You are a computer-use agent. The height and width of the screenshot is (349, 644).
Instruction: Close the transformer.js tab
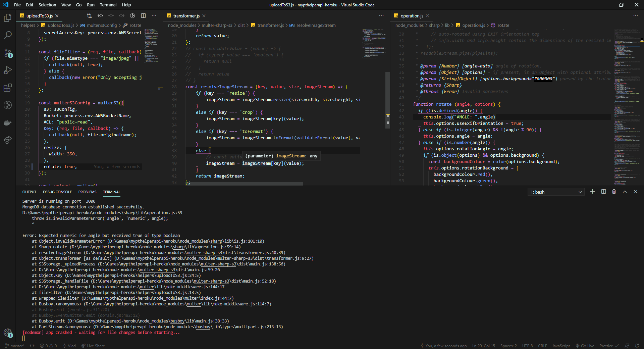click(204, 16)
